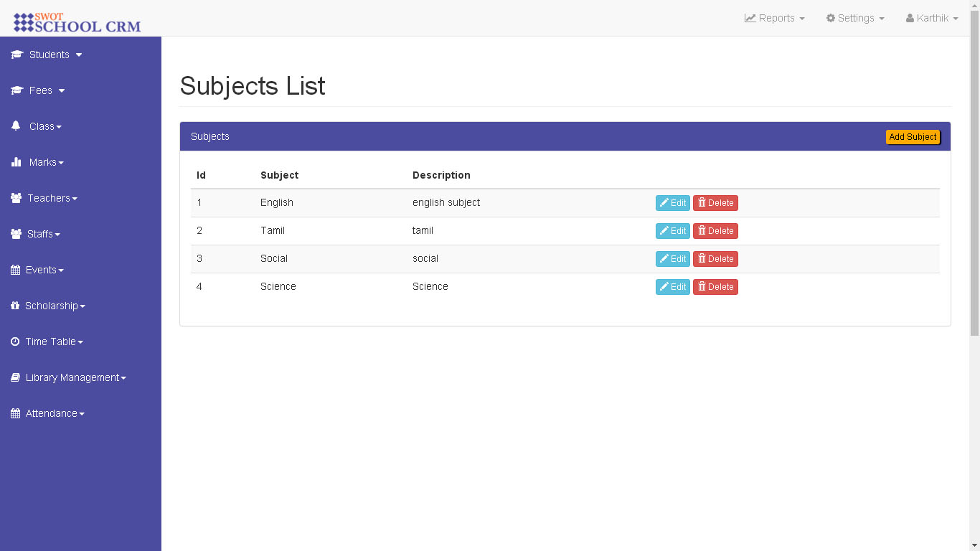Edit the English subject row
This screenshot has width=980, height=551.
tap(672, 203)
